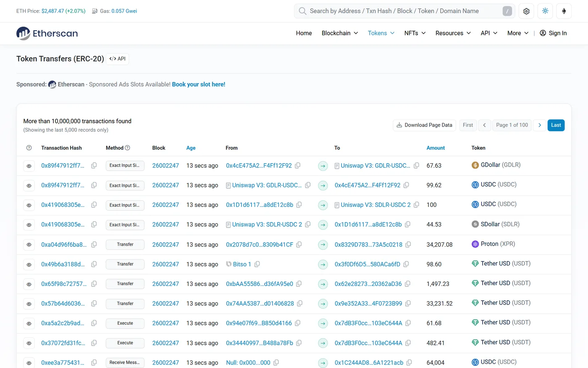Copy From address 0x74AA5387...d01406828

click(x=300, y=303)
